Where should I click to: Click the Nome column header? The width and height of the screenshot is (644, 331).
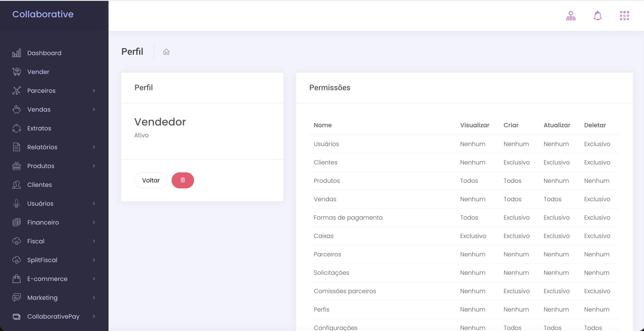point(323,125)
